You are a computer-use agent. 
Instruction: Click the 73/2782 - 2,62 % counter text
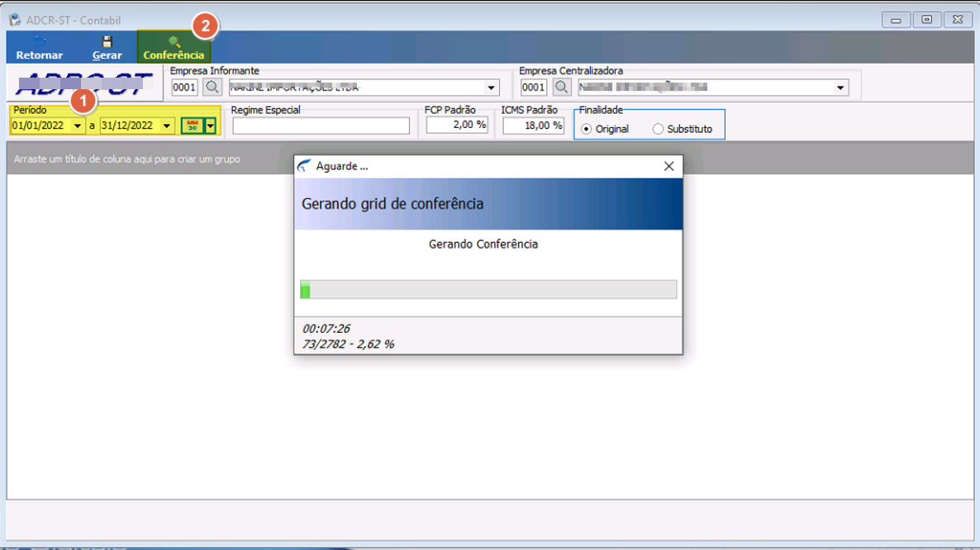(348, 344)
